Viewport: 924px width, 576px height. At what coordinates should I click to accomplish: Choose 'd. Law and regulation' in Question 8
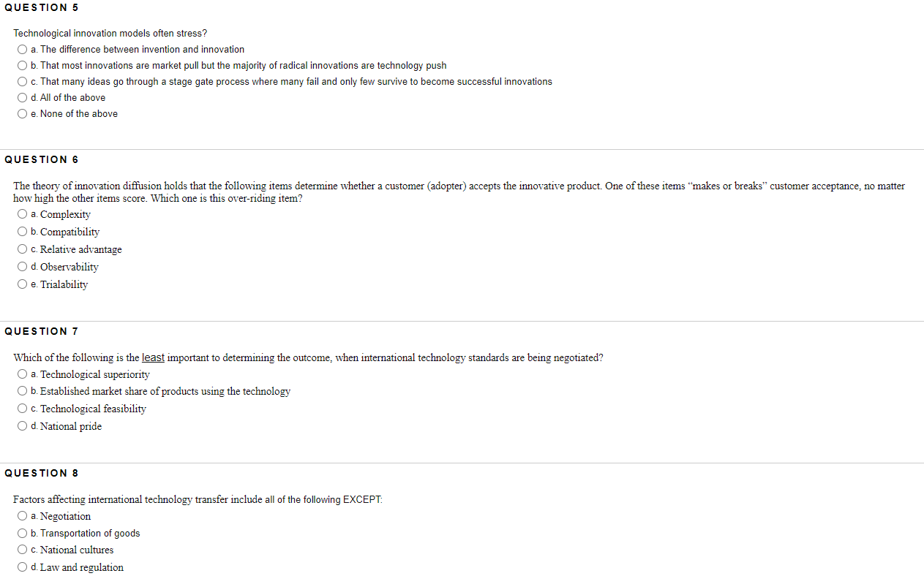[x=22, y=566]
